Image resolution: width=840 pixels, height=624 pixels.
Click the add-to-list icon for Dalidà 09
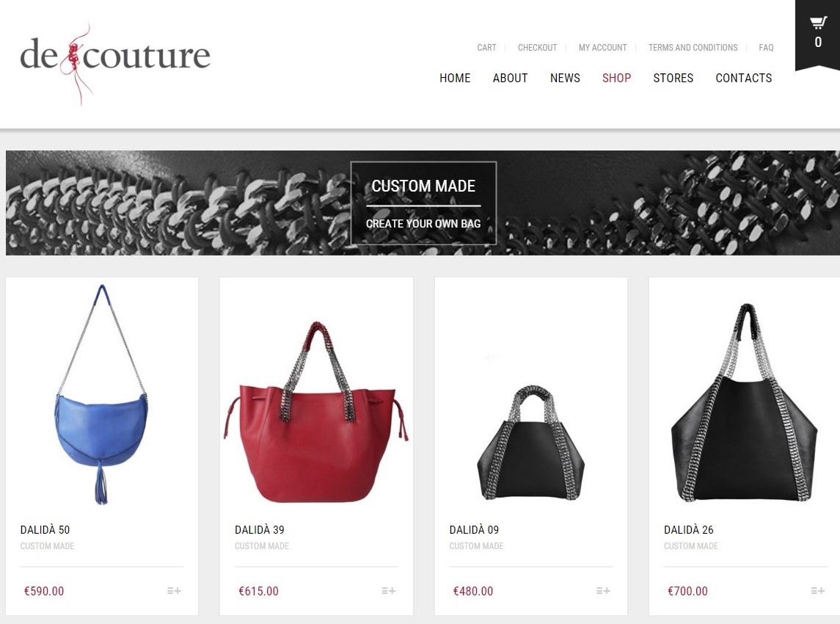click(x=603, y=591)
